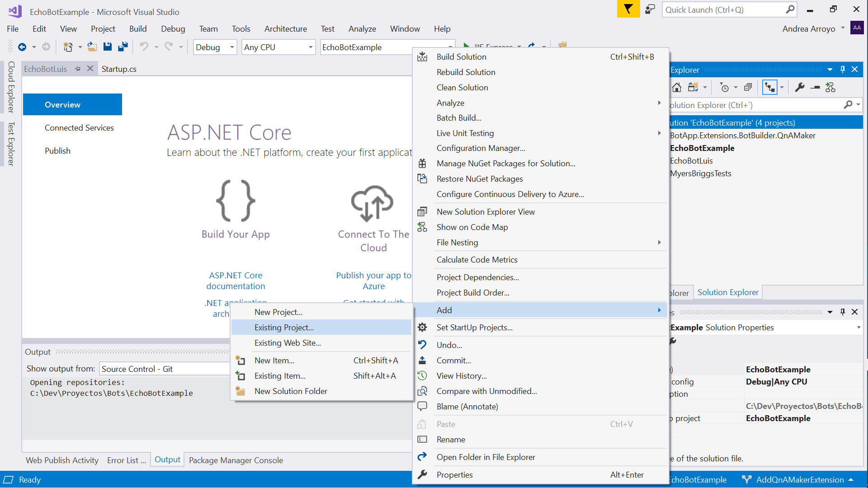Click the notifications flag icon

628,9
